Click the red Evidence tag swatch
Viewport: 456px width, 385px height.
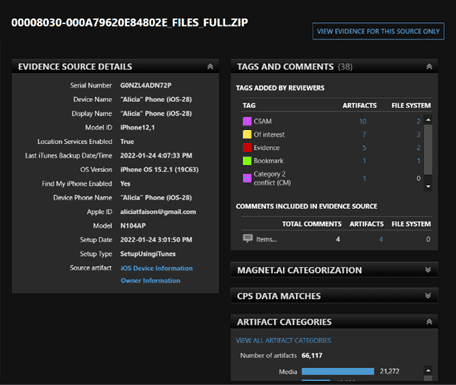247,147
